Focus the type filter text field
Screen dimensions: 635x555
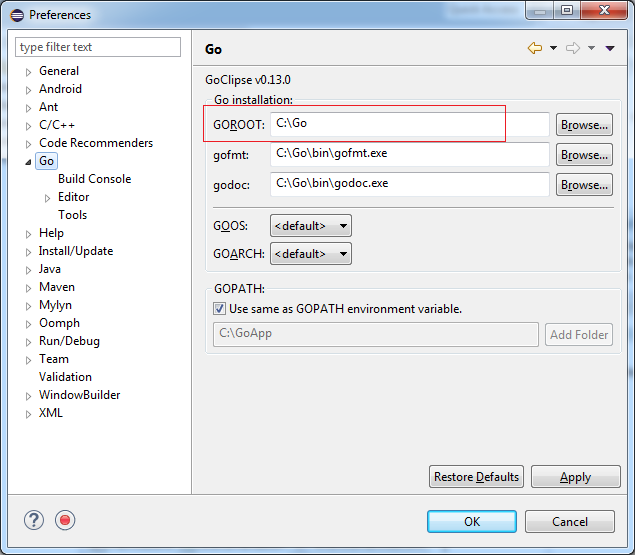tap(98, 47)
